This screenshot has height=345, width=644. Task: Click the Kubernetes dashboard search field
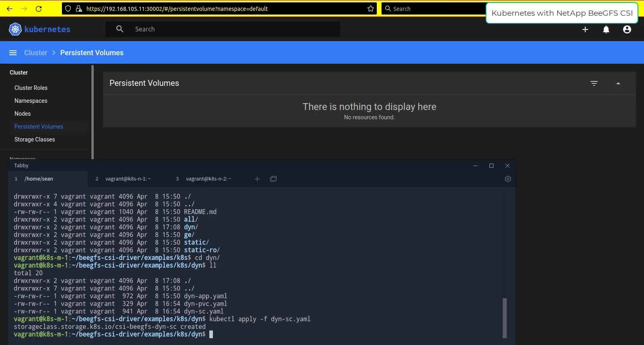(223, 29)
